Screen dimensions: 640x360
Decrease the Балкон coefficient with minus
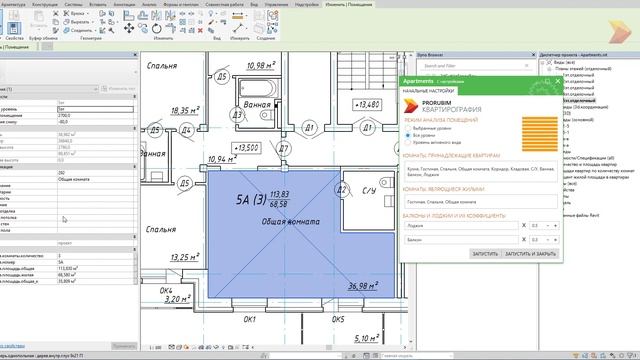click(x=548, y=240)
